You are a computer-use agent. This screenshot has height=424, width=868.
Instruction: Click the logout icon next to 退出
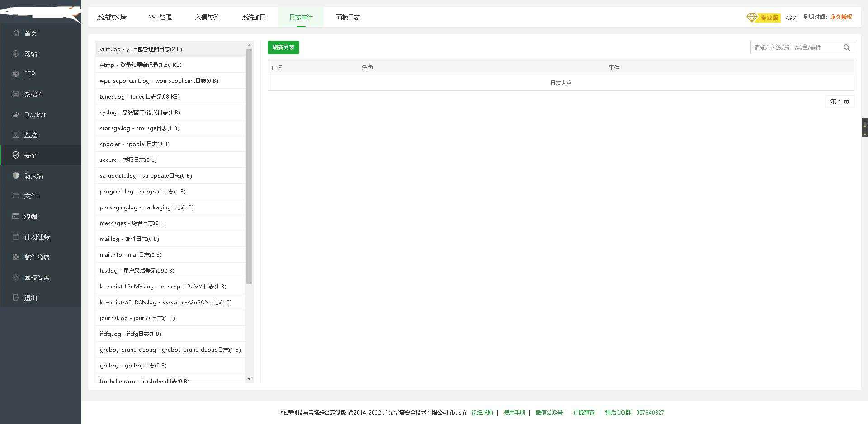pyautogui.click(x=16, y=297)
